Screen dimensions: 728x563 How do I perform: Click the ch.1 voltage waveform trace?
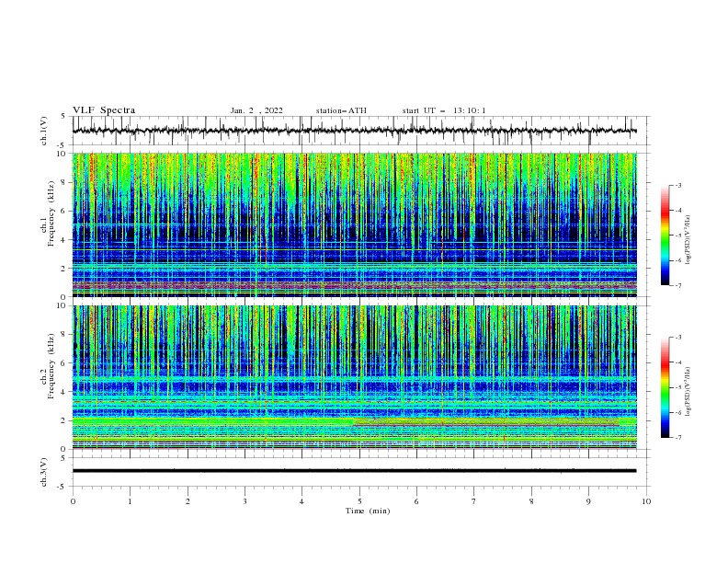point(355,131)
